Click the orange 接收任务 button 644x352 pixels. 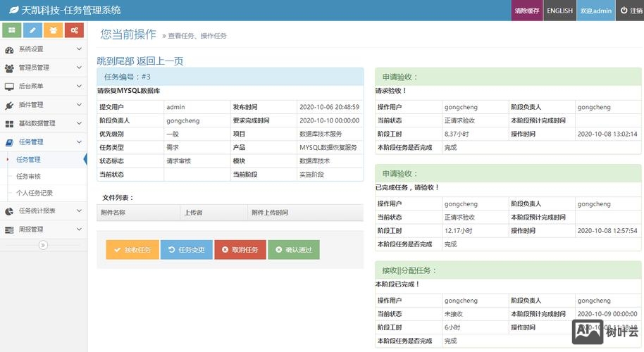pos(132,250)
